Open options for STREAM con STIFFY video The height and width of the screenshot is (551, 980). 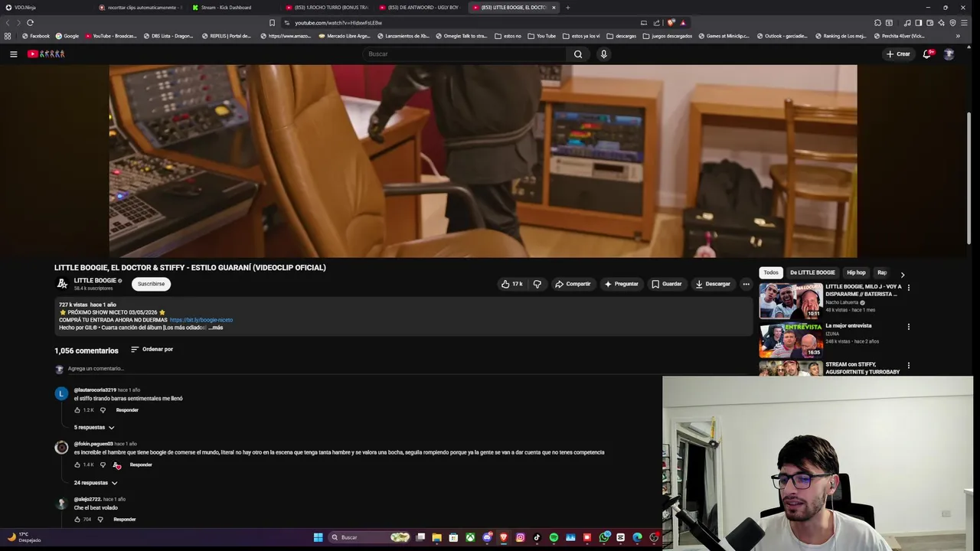[x=909, y=366]
